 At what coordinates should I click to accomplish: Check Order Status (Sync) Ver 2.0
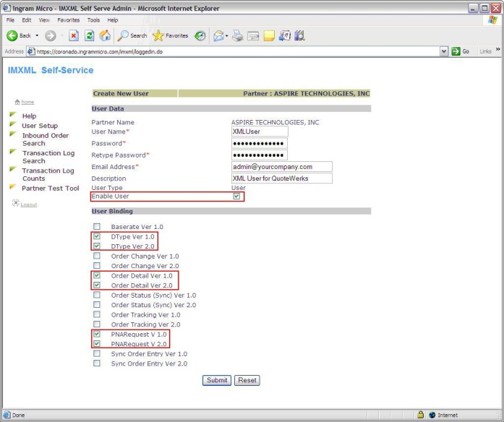point(97,304)
